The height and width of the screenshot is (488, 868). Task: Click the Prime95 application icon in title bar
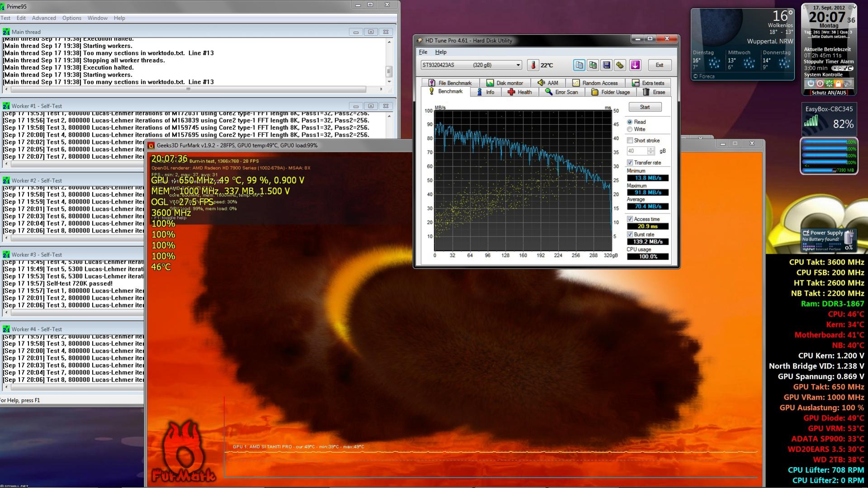point(2,7)
